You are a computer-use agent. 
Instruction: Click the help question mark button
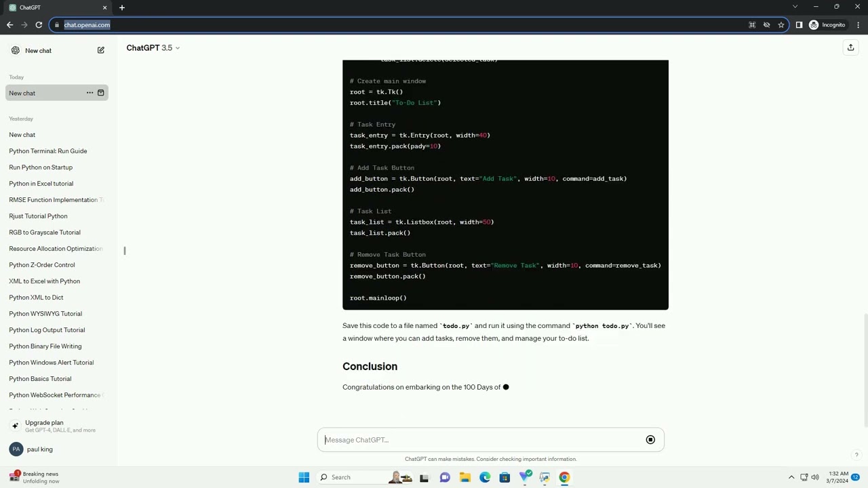[x=856, y=455]
